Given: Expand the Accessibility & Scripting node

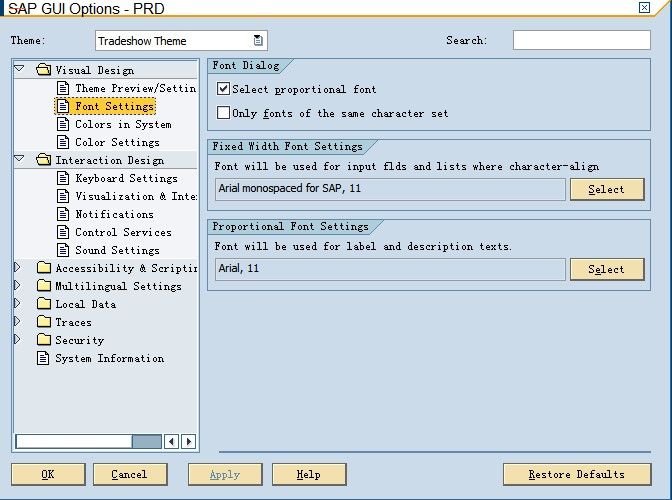Looking at the screenshot, I should [x=17, y=267].
